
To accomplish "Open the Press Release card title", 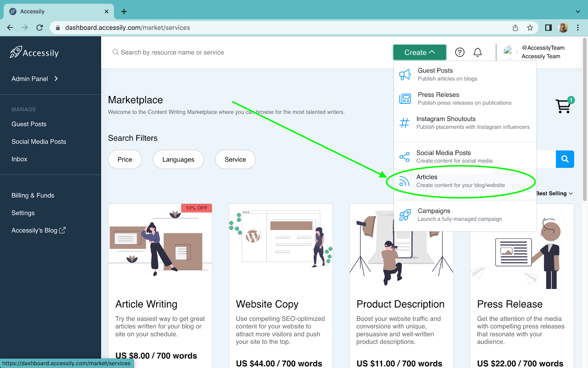I will [x=510, y=304].
